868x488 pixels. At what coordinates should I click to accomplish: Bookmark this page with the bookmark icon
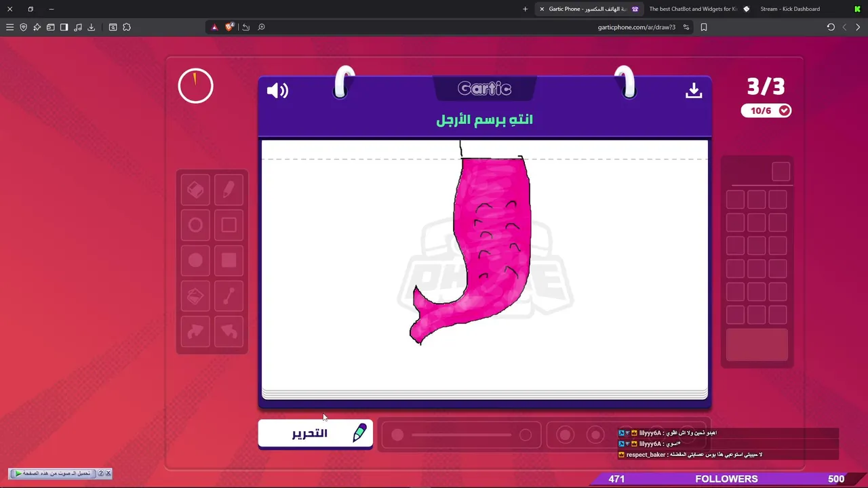[704, 27]
